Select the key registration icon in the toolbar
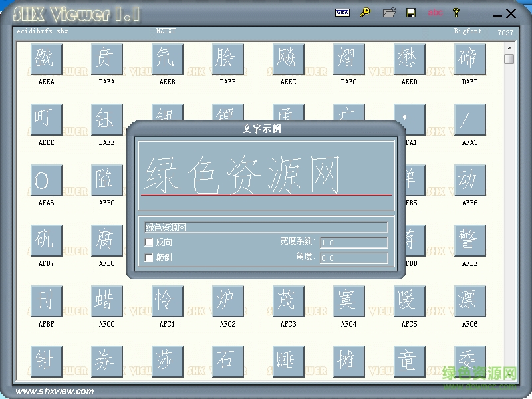Screen dimensions: 532x399 pyautogui.click(x=365, y=13)
